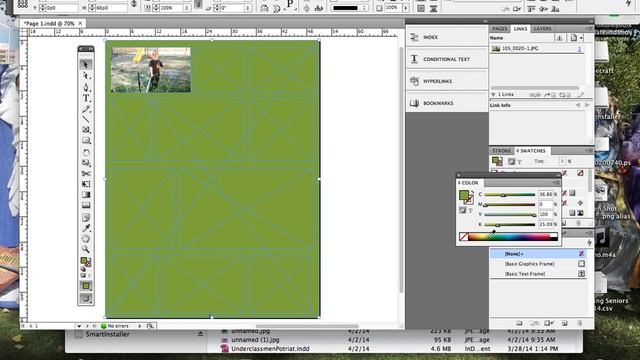Switch to the Pages tab
The width and height of the screenshot is (640, 360).
[x=500, y=29]
